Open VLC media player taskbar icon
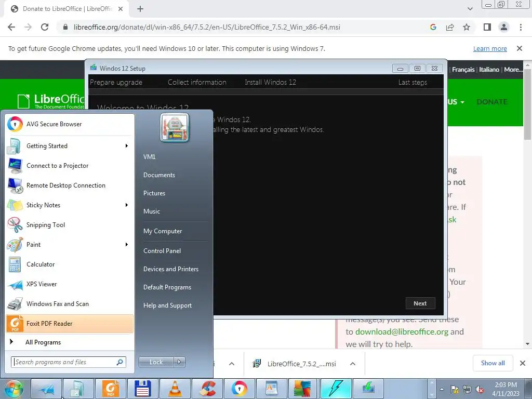This screenshot has width=532, height=399. (175, 389)
